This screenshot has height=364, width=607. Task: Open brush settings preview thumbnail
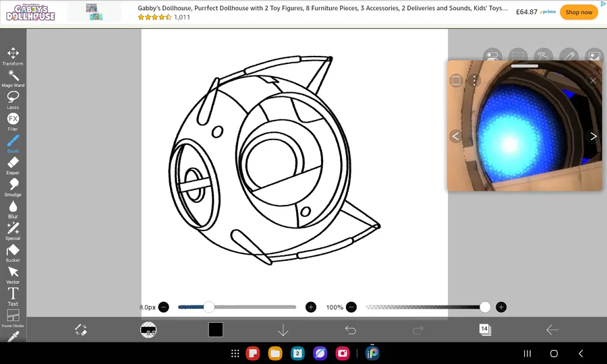[148, 330]
